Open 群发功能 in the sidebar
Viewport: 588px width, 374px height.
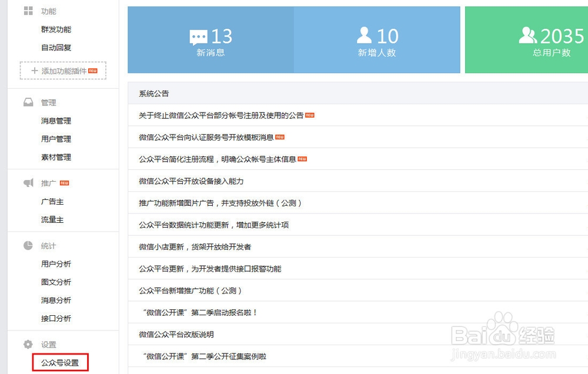click(55, 28)
